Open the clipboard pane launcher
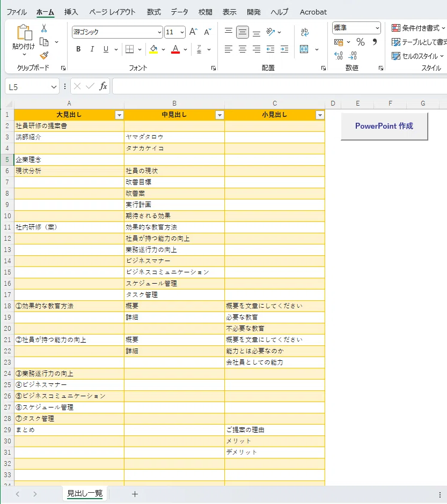This screenshot has width=447, height=504. pyautogui.click(x=63, y=68)
